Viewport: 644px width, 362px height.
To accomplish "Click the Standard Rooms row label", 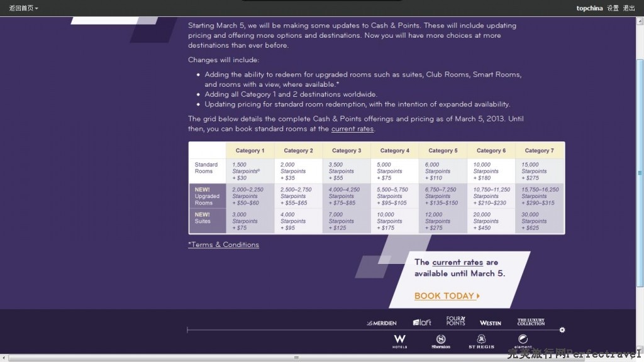I will click(207, 171).
